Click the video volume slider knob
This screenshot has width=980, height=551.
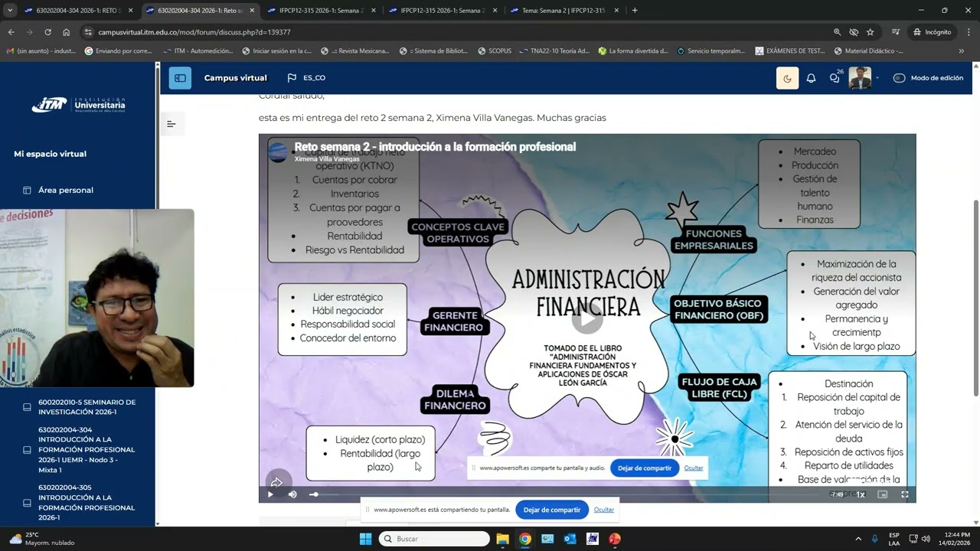pos(314,494)
